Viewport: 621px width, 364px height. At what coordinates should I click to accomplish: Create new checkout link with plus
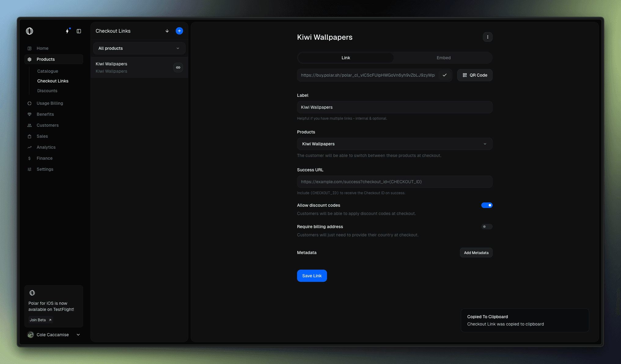179,31
